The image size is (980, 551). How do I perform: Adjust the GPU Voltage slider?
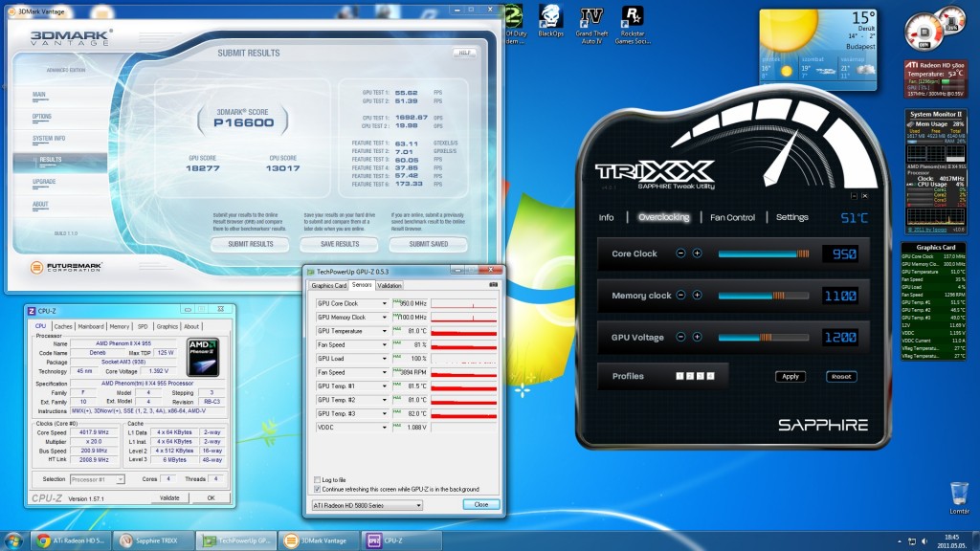pos(764,338)
